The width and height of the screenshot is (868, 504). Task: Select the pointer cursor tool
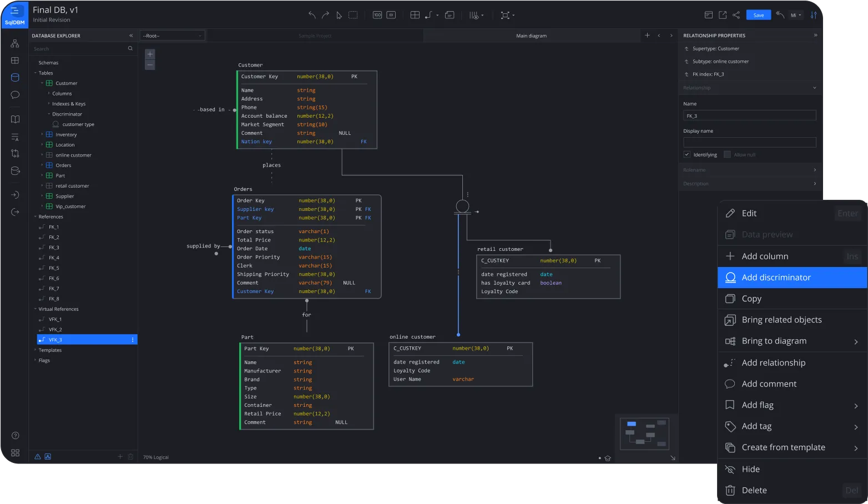click(339, 15)
